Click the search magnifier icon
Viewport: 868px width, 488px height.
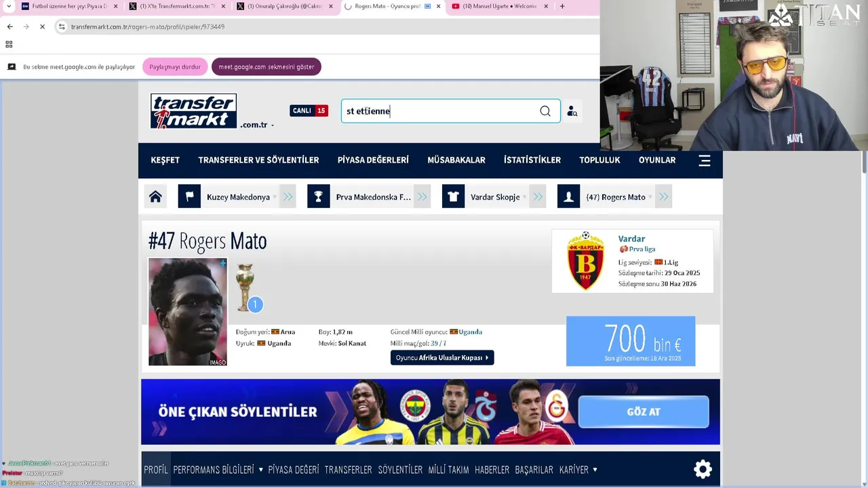[545, 111]
